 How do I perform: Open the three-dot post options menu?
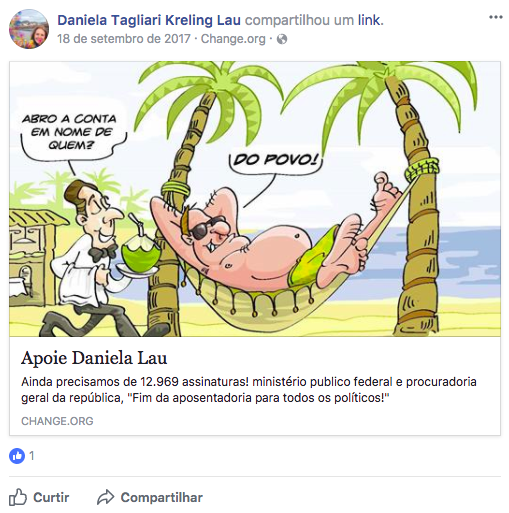pyautogui.click(x=495, y=17)
